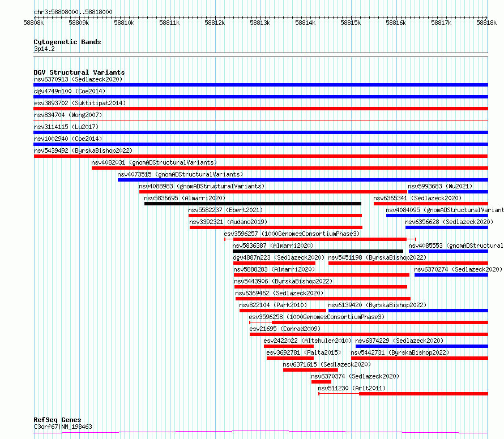The width and height of the screenshot is (504, 439).
Task: Click esv3692781 (Palta2015) label
Action: (304, 352)
